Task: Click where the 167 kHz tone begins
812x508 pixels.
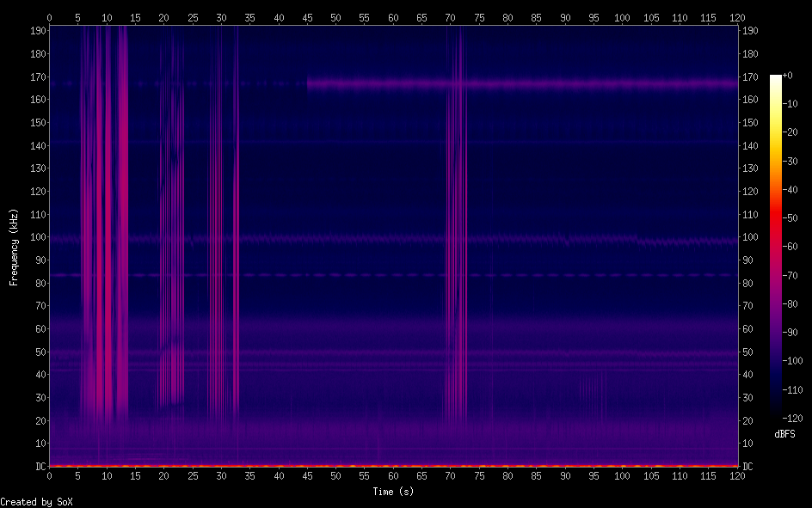Action: [309, 84]
